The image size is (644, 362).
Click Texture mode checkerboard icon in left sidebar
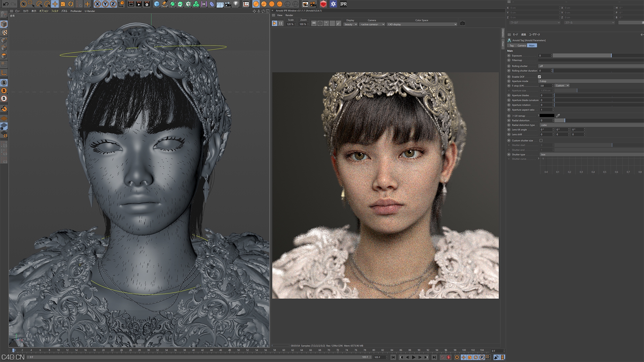[x=4, y=32]
